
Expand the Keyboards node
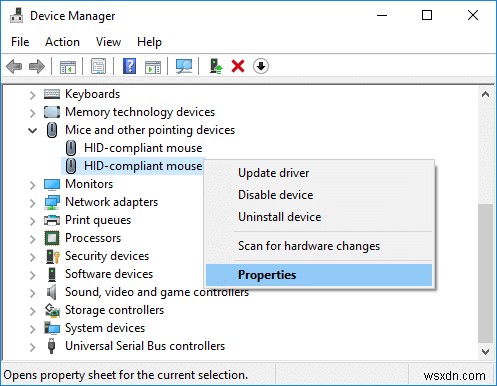[32, 95]
